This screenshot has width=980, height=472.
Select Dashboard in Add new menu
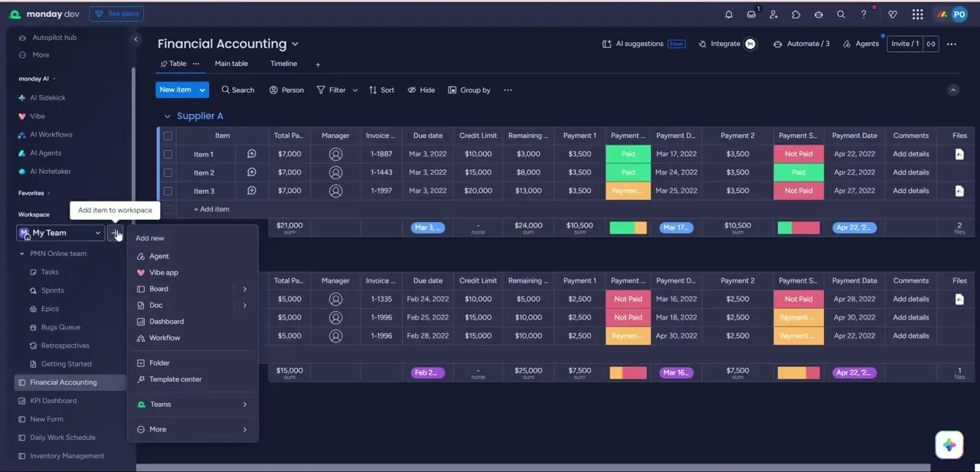[x=192, y=321]
